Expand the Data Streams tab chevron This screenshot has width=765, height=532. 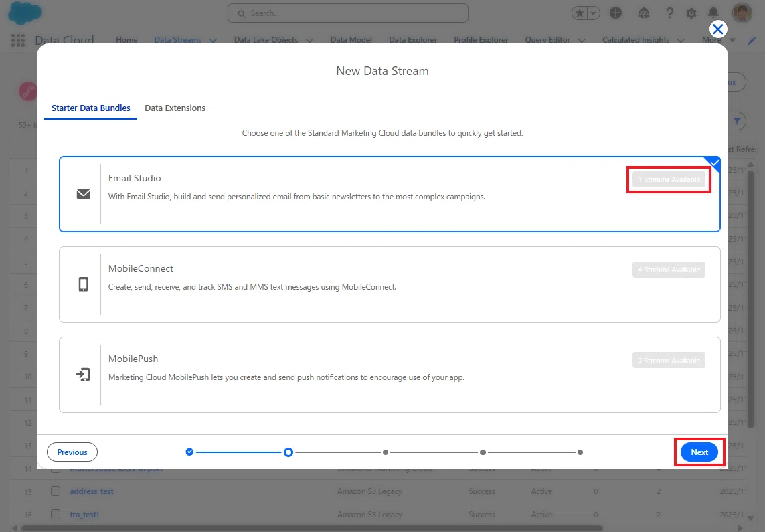click(x=214, y=40)
